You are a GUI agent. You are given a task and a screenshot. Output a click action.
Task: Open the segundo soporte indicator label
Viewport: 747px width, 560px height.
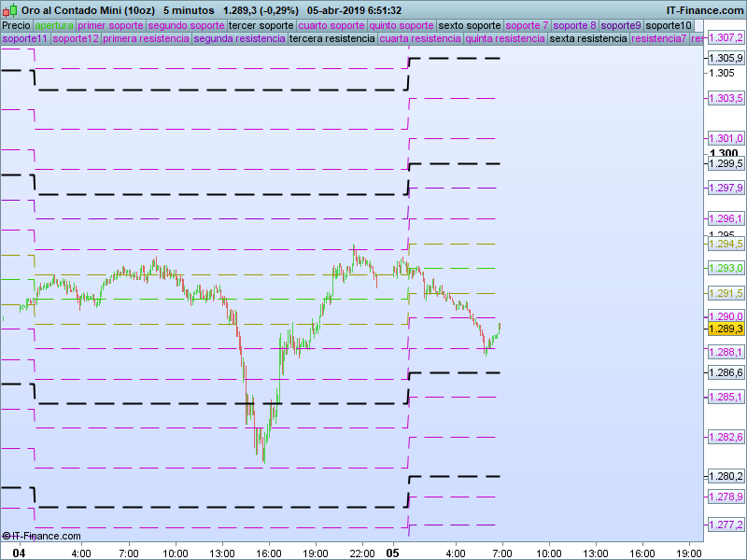(186, 26)
